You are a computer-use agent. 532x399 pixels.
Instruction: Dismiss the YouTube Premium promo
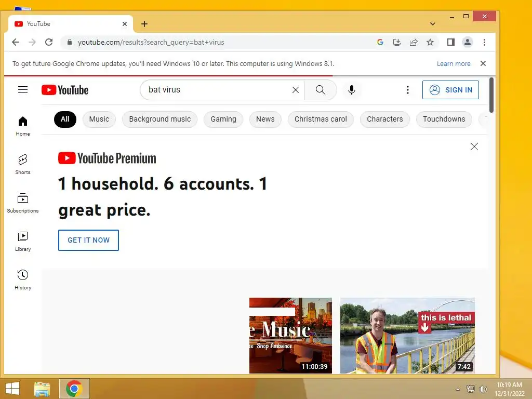tap(474, 146)
